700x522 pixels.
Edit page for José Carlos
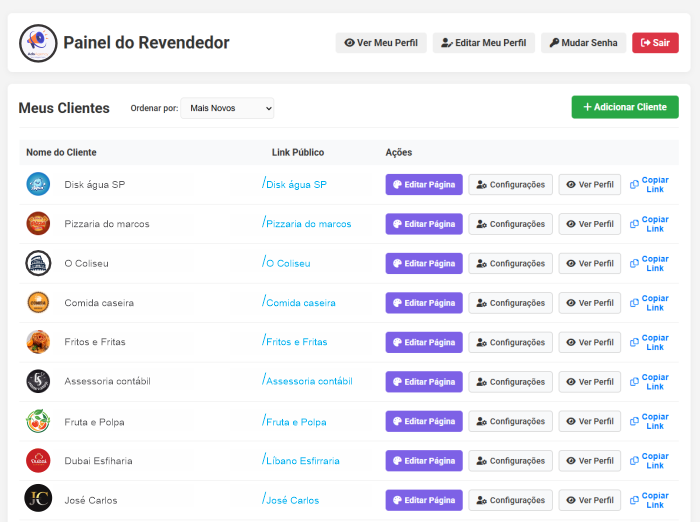424,500
